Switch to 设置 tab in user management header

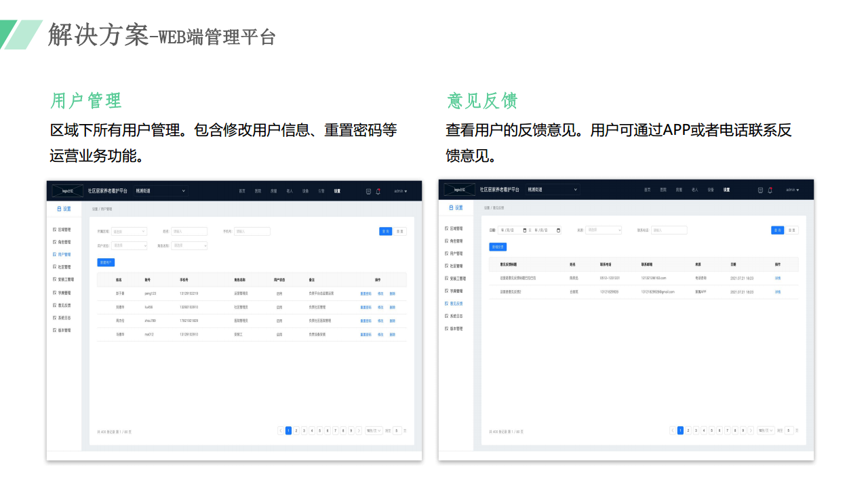pos(337,191)
